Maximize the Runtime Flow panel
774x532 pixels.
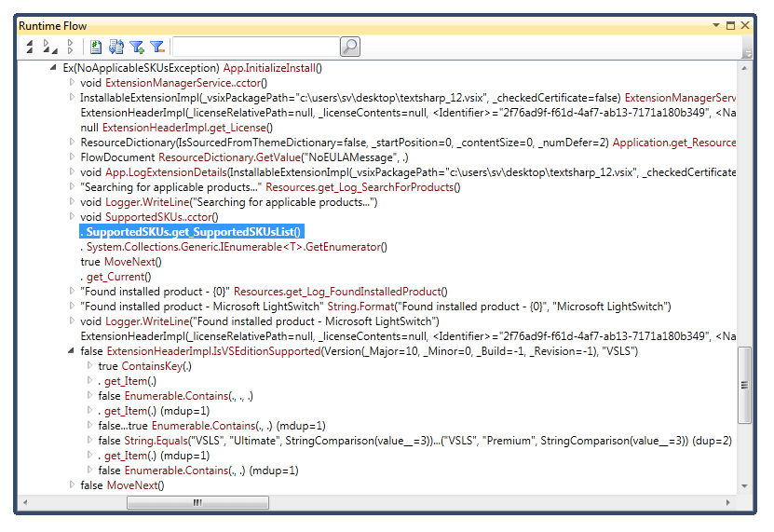[x=730, y=25]
